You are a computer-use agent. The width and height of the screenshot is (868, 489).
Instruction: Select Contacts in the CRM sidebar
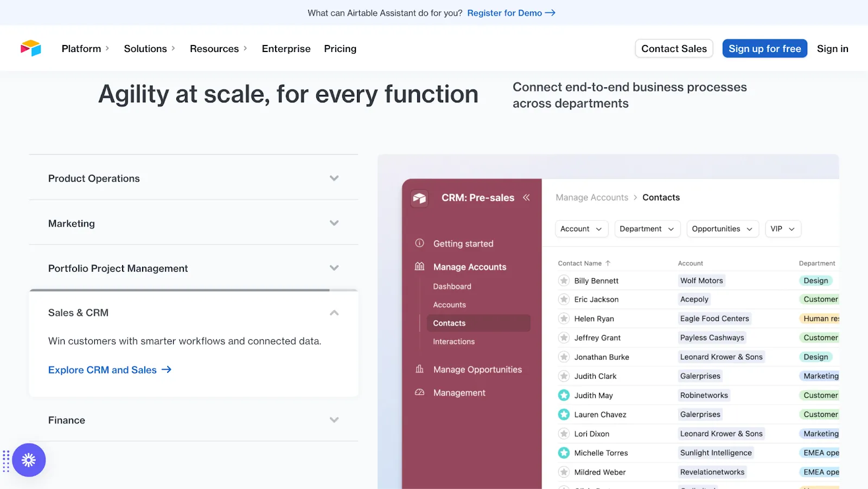(x=478, y=323)
